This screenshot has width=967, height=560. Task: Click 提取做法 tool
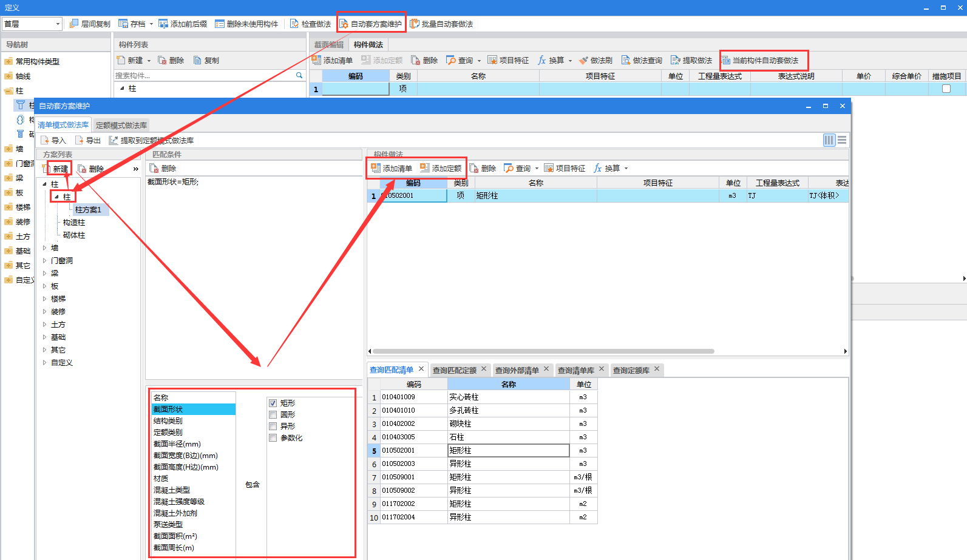pos(691,60)
